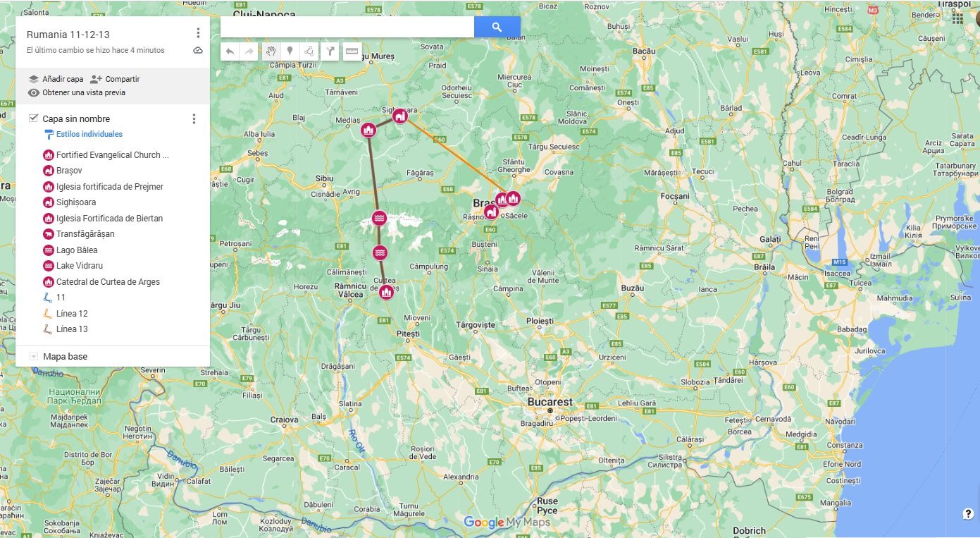The image size is (980, 538).
Task: Open map options three-dot menu
Action: (x=198, y=33)
